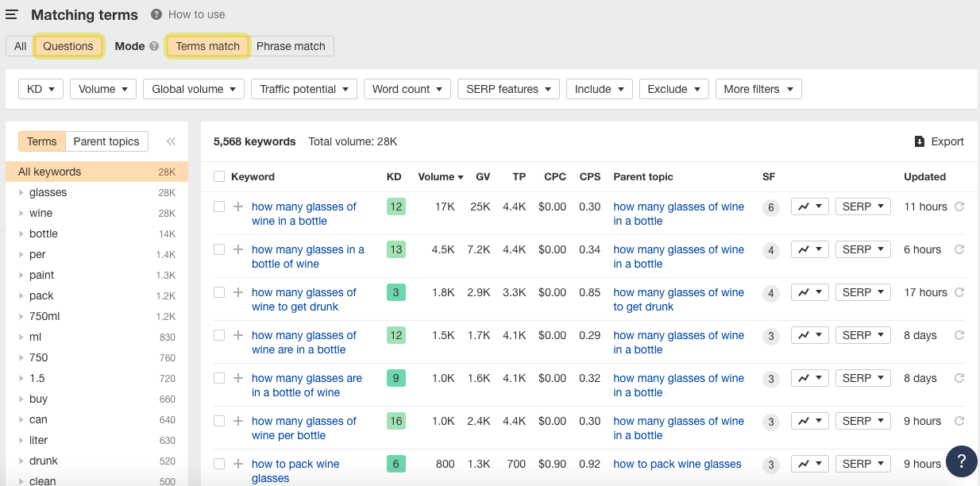Open the 'how to pack wine glasses' parent topic link

click(x=677, y=463)
